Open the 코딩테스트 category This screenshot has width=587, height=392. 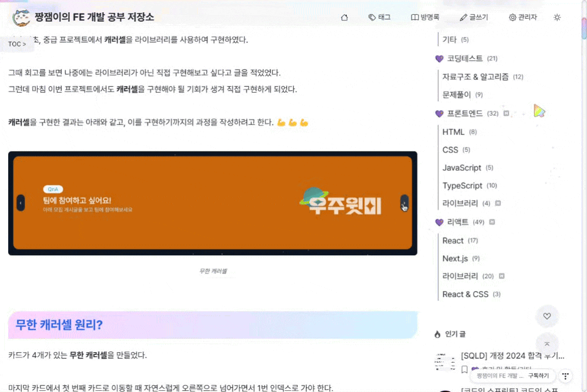(x=472, y=59)
